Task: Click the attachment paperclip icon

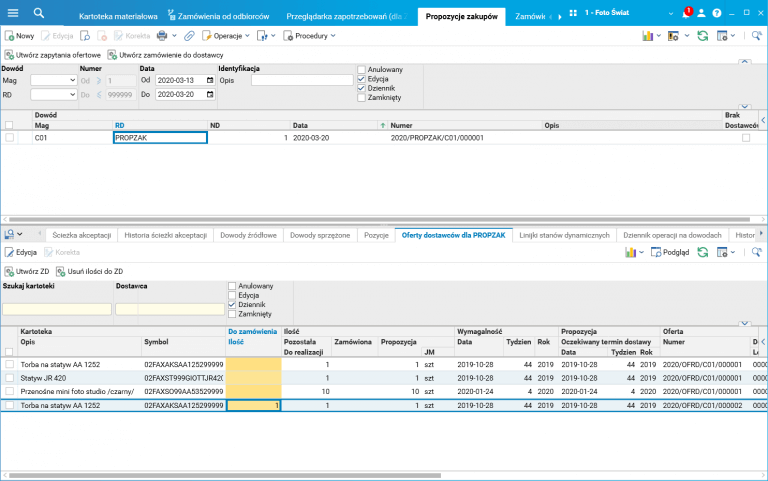Action: click(x=189, y=35)
